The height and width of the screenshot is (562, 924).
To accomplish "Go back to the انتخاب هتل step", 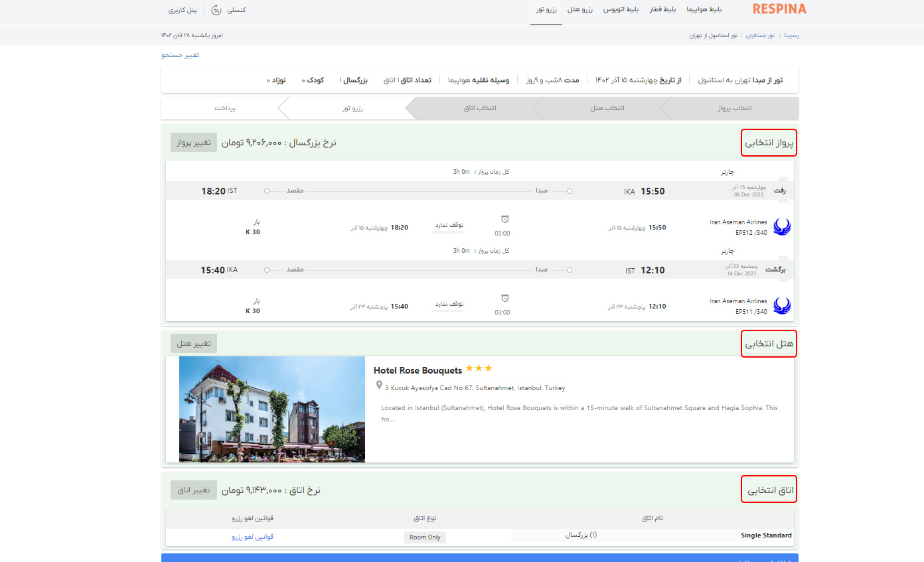I will 607,108.
